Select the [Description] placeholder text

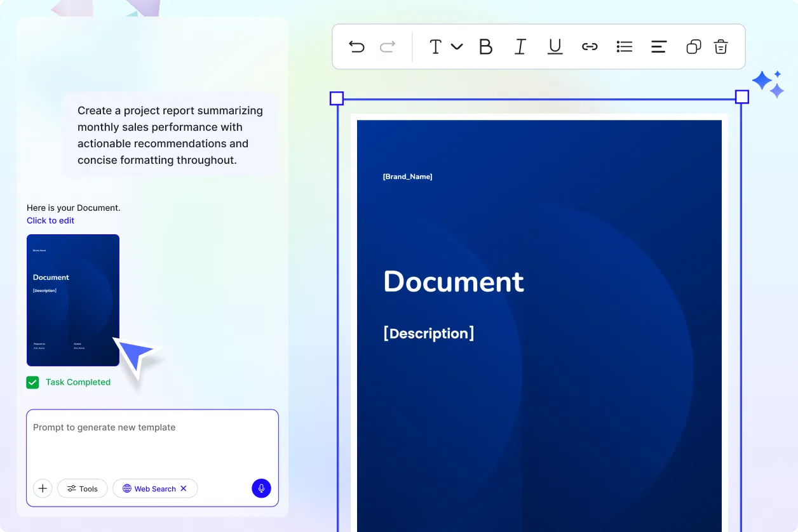[x=429, y=333]
